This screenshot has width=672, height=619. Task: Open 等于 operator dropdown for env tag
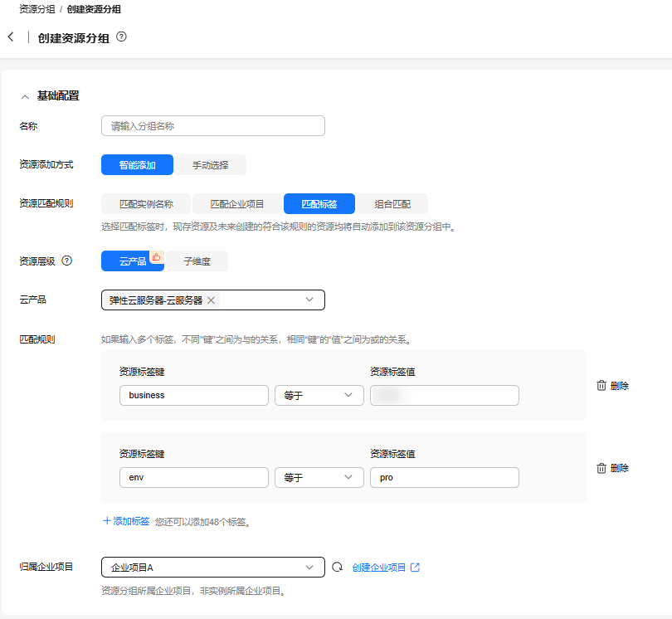(x=319, y=478)
